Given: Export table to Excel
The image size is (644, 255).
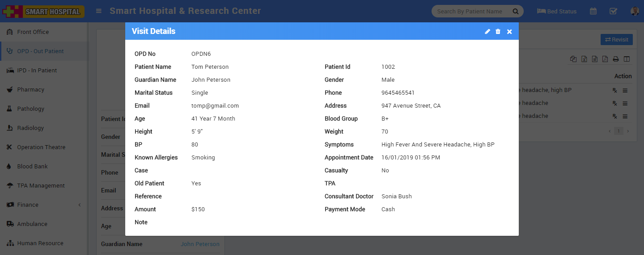Looking at the screenshot, I should coord(584,59).
